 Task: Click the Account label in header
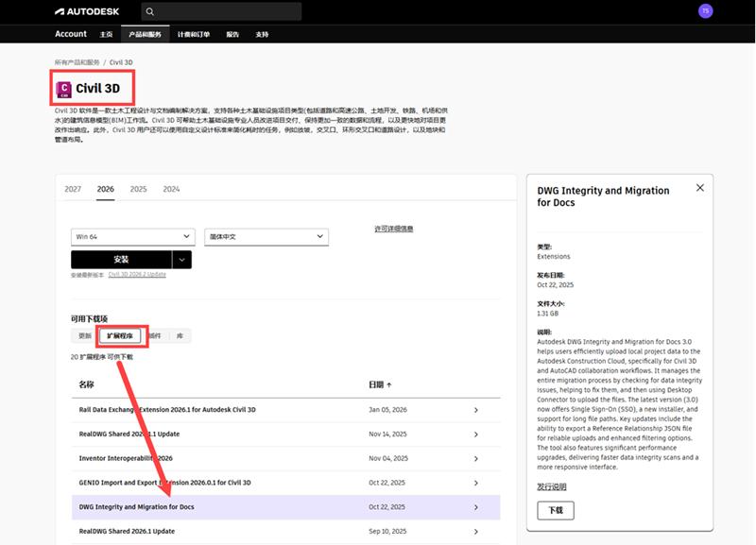point(70,34)
